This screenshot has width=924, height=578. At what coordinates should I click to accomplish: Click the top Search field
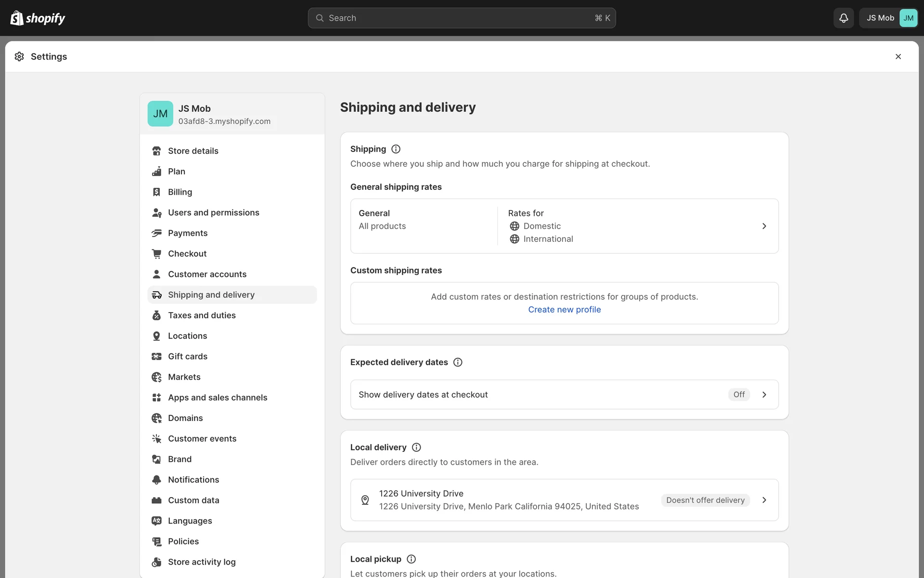click(461, 18)
